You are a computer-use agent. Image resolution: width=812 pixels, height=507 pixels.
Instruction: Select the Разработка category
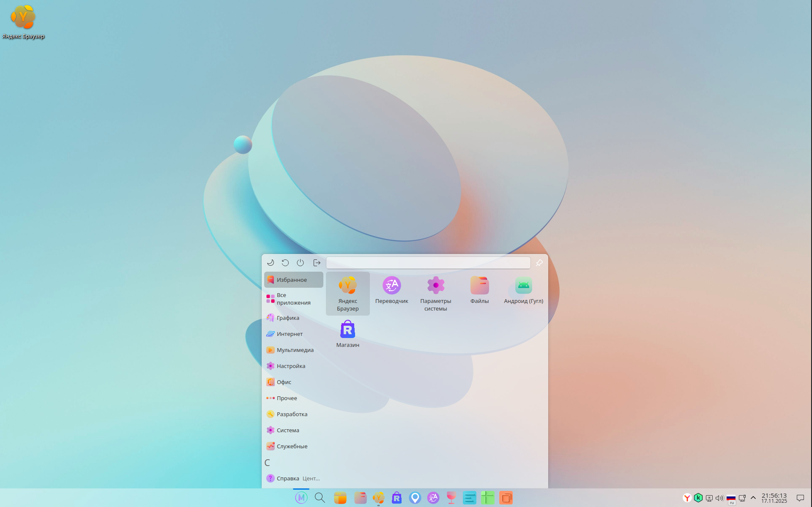292,414
